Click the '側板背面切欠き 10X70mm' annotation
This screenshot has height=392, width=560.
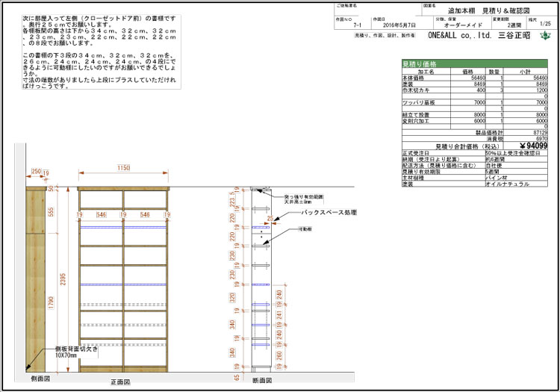tap(76, 352)
